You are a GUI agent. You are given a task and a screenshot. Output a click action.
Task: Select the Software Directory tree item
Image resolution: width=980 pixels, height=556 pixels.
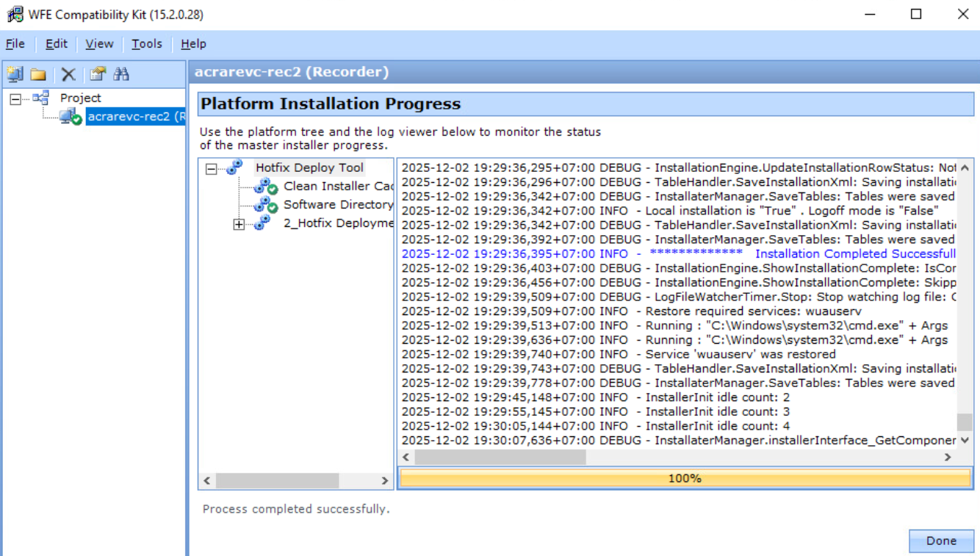(x=338, y=205)
